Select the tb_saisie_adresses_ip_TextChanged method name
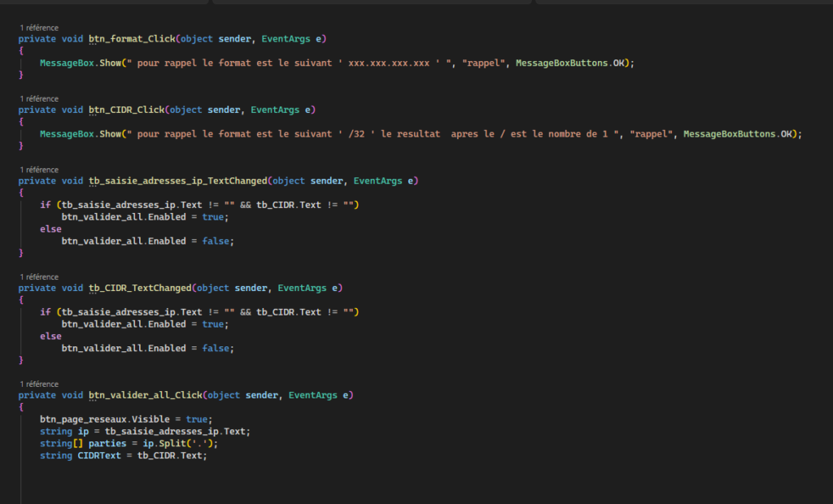Image resolution: width=833 pixels, height=504 pixels. [x=177, y=180]
